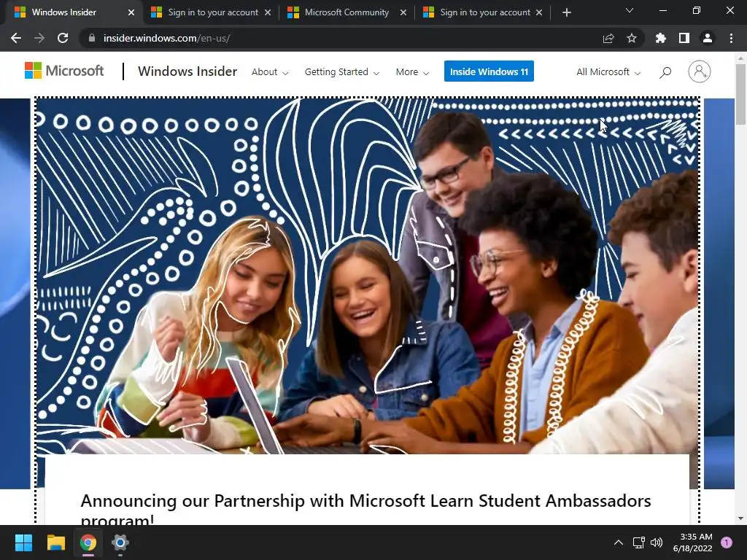The image size is (747, 560).
Task: Open the Chrome extensions puzzle icon
Action: [x=661, y=38]
